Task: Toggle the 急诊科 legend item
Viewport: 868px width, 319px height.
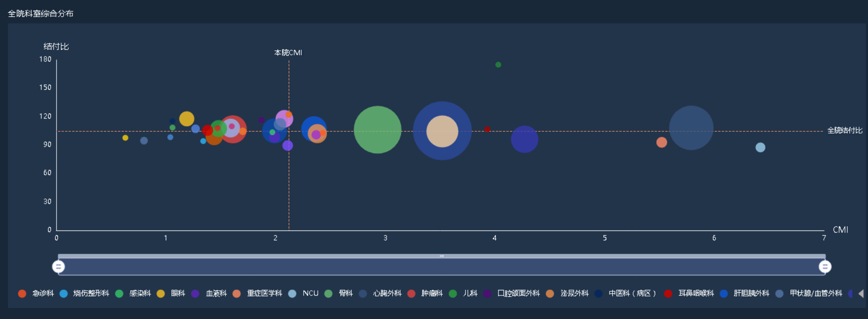Action: click(x=36, y=294)
